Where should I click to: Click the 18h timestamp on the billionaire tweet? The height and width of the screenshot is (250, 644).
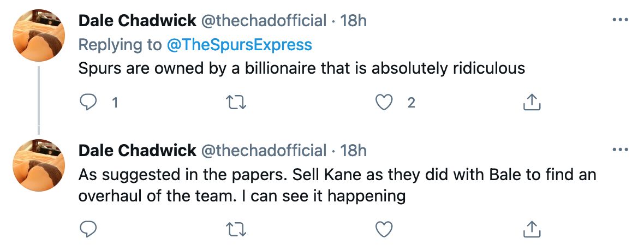[353, 21]
